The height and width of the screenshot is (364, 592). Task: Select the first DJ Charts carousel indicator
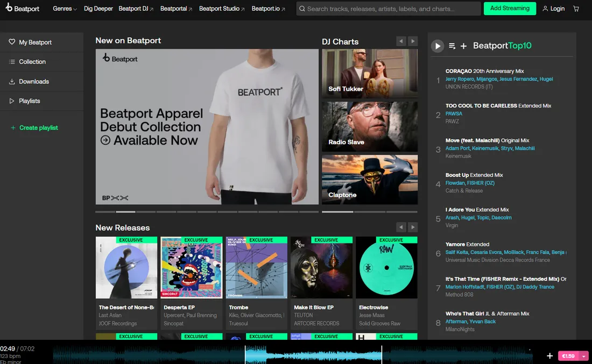tap(337, 212)
